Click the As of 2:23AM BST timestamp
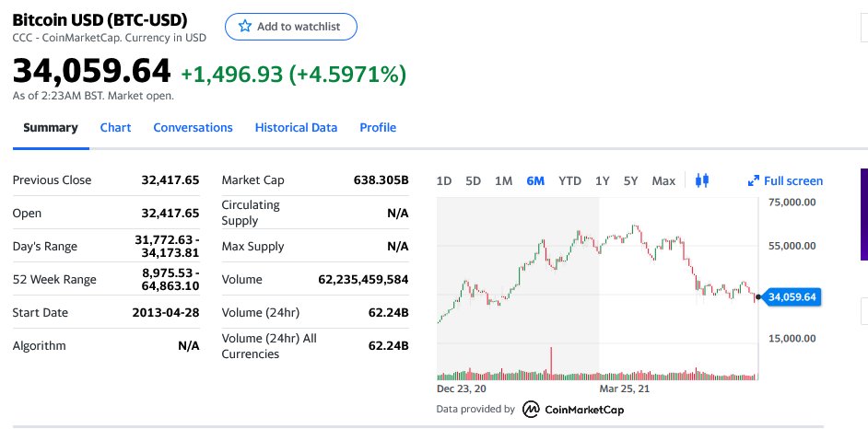The width and height of the screenshot is (868, 429). tap(93, 96)
